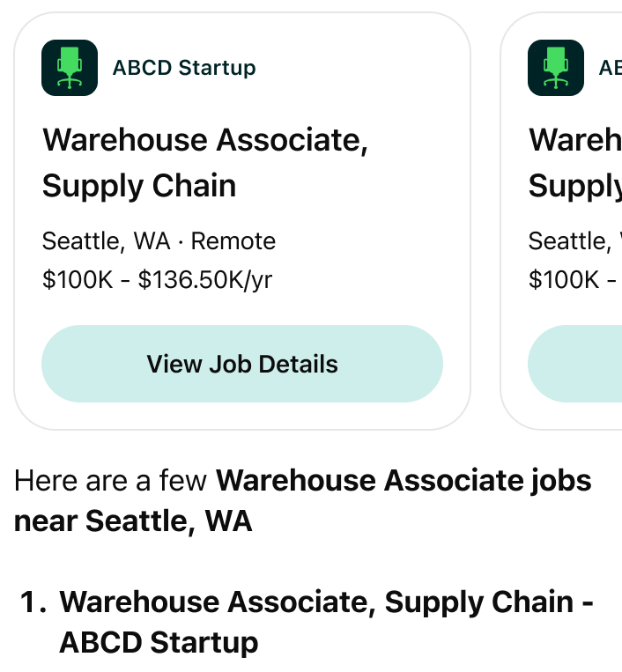This screenshot has height=672, width=622.
Task: Open list item "Warehouse Associate, Supply Chain -"
Action: coord(326,602)
